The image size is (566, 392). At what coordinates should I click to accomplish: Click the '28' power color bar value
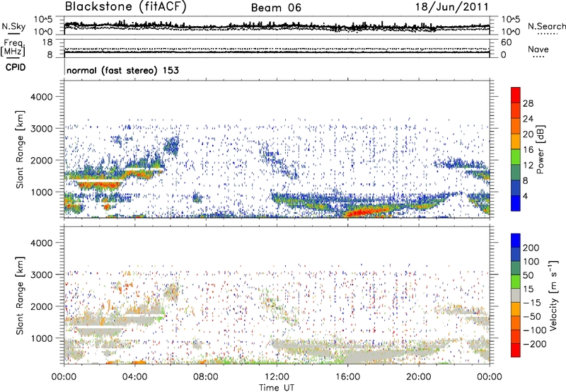tap(528, 103)
